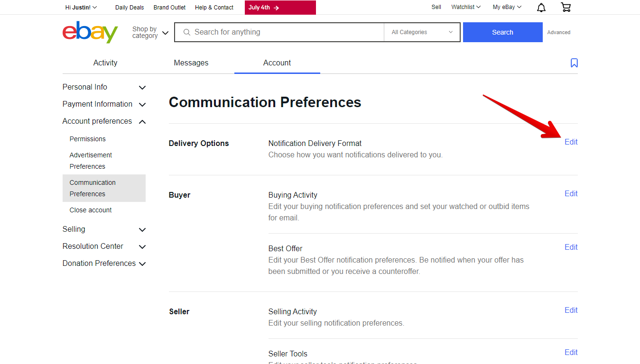The height and width of the screenshot is (364, 640).
Task: Expand the Resolution Center section
Action: point(104,246)
